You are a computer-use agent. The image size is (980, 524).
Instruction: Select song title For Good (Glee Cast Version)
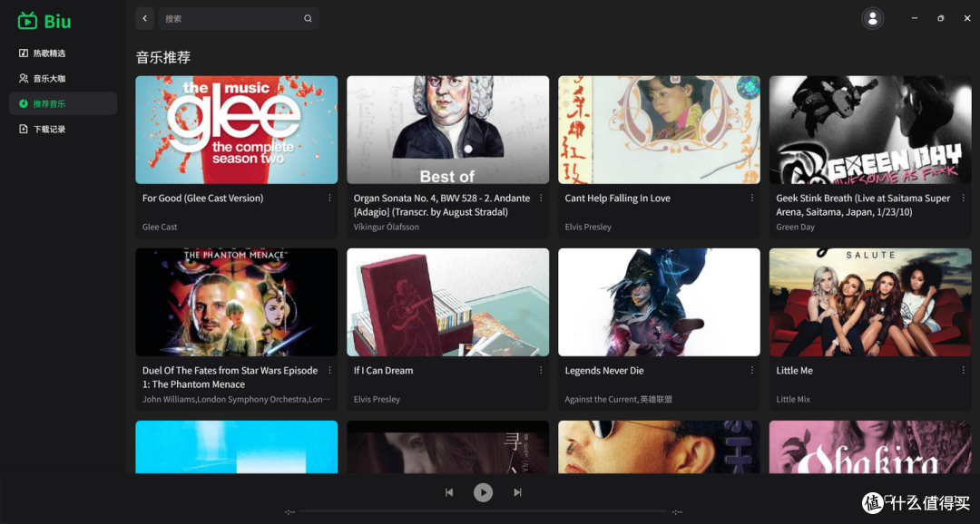click(202, 198)
